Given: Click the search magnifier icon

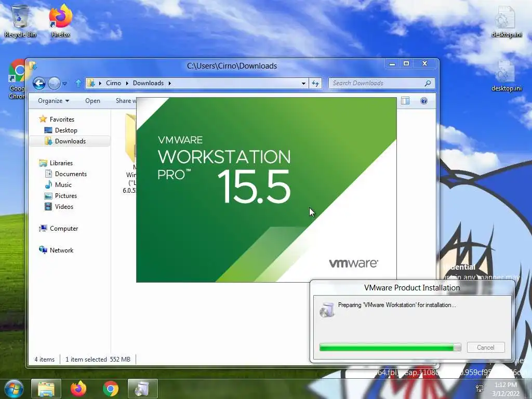Looking at the screenshot, I should pyautogui.click(x=428, y=83).
